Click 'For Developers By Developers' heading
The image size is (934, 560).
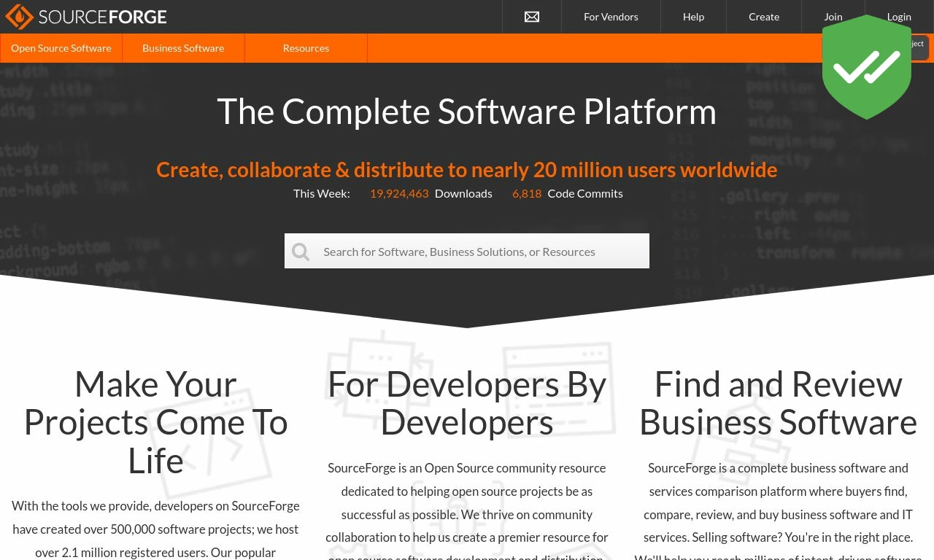(x=467, y=403)
